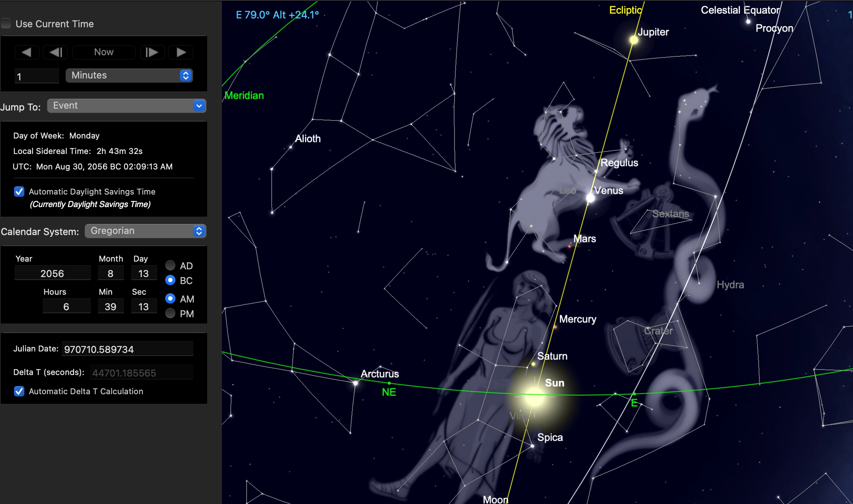Click the fast forward time flow arrow

[181, 52]
